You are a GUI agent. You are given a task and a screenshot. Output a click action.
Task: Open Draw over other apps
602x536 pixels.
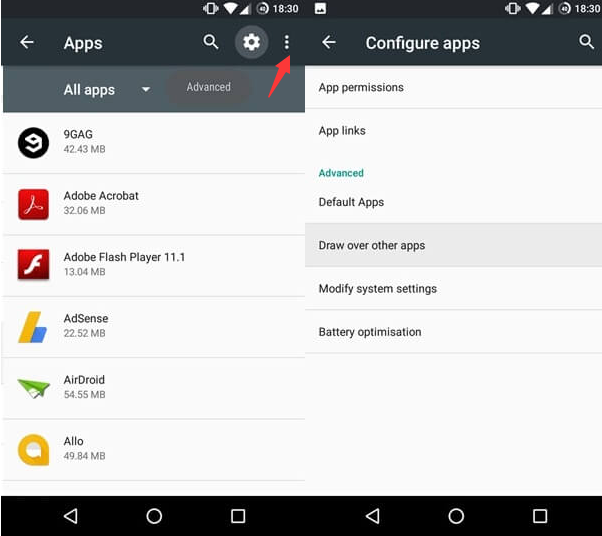[x=453, y=245]
